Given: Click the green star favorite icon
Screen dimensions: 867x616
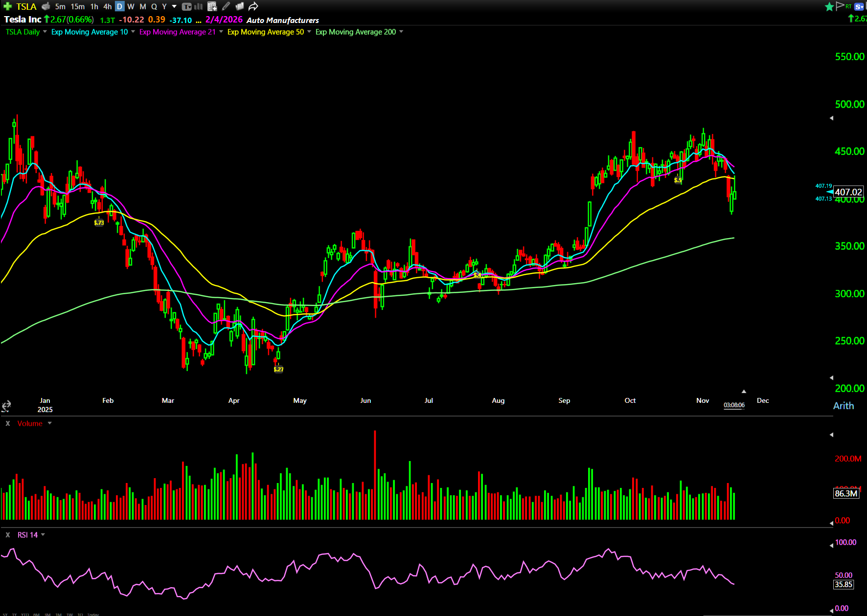Looking at the screenshot, I should click(x=829, y=6).
